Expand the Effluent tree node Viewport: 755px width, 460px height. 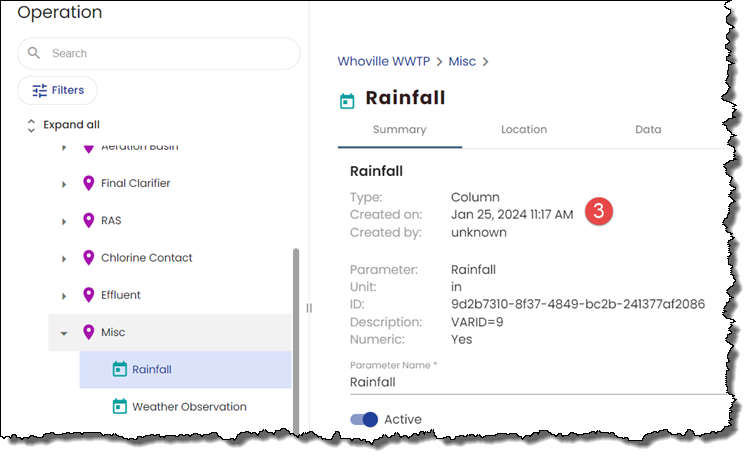(x=64, y=296)
